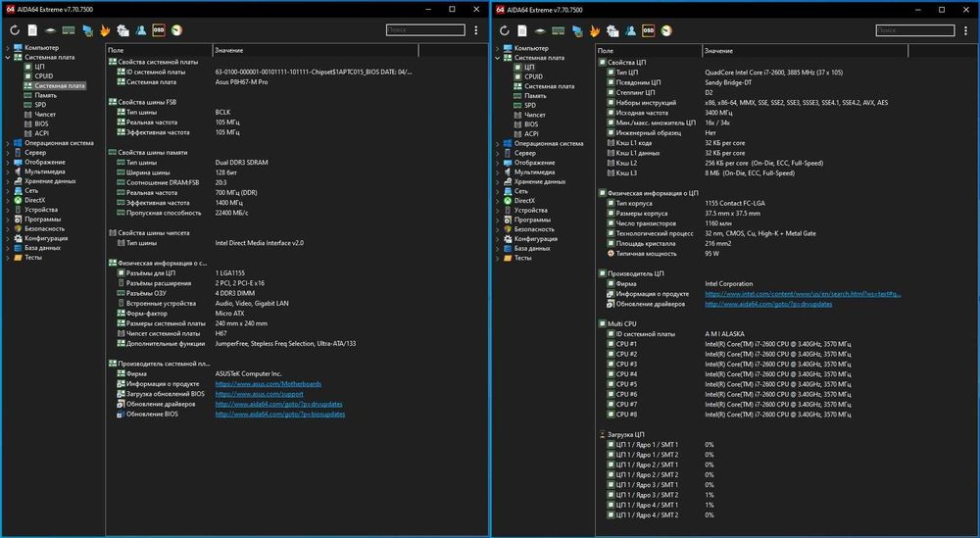
Task: Open the gear CPUID panel icon, left window
Action: tap(123, 30)
